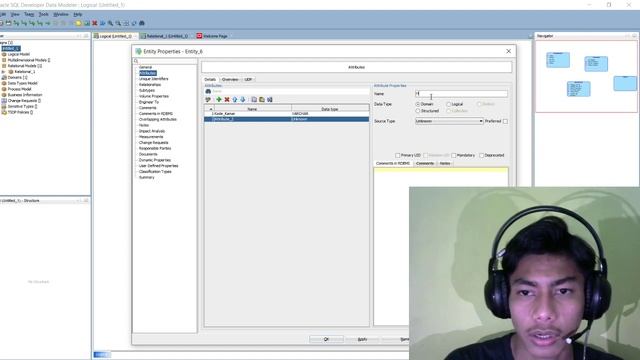
Task: Select Unique Identifiers in properties tree
Action: point(153,79)
